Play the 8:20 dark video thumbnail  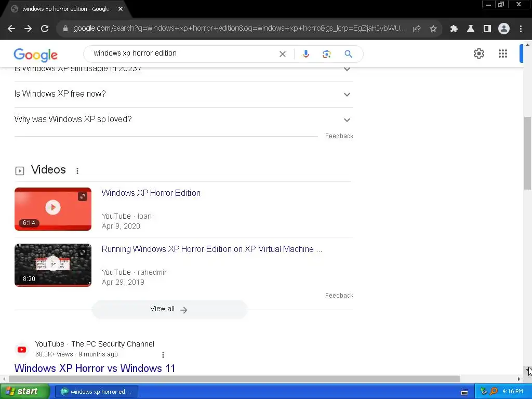click(53, 264)
